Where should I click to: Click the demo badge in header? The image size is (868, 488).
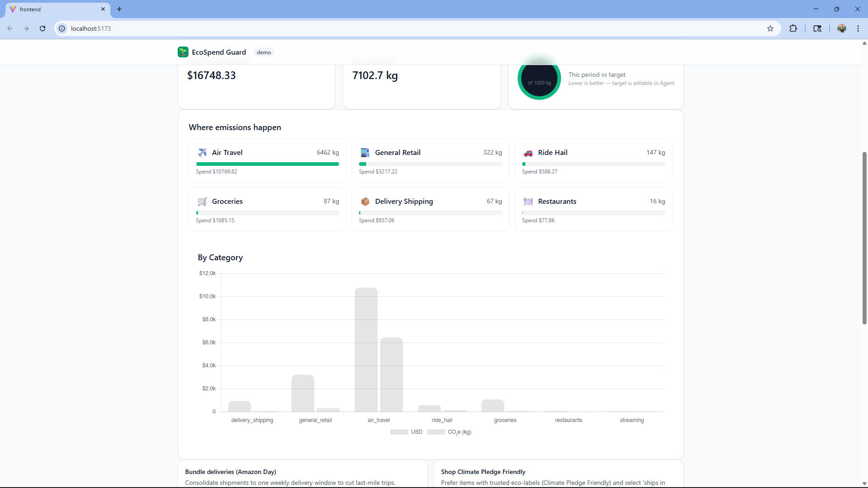264,52
